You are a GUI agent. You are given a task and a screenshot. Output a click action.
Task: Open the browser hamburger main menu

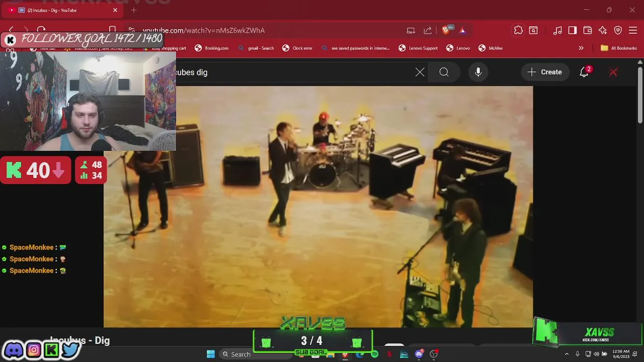click(633, 30)
